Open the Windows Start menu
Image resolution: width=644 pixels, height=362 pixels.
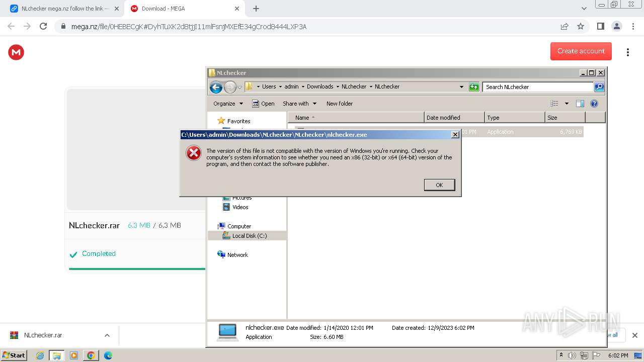pyautogui.click(x=14, y=355)
